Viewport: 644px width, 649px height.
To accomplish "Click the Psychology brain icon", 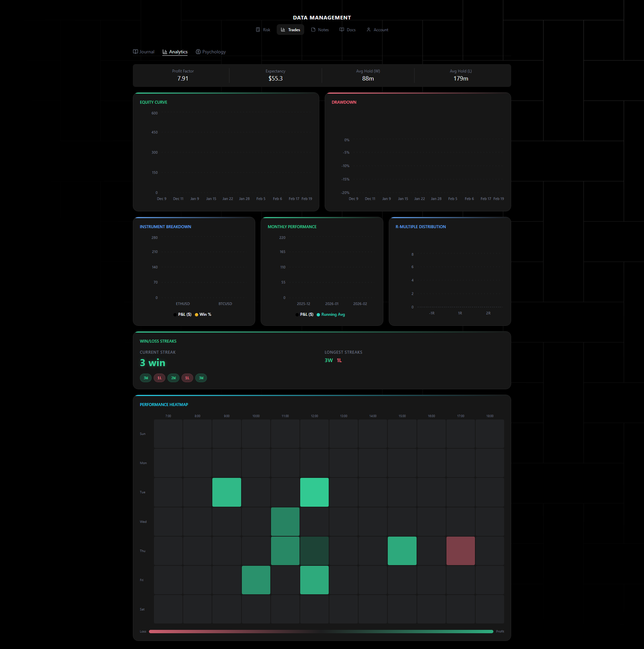I will [x=198, y=52].
